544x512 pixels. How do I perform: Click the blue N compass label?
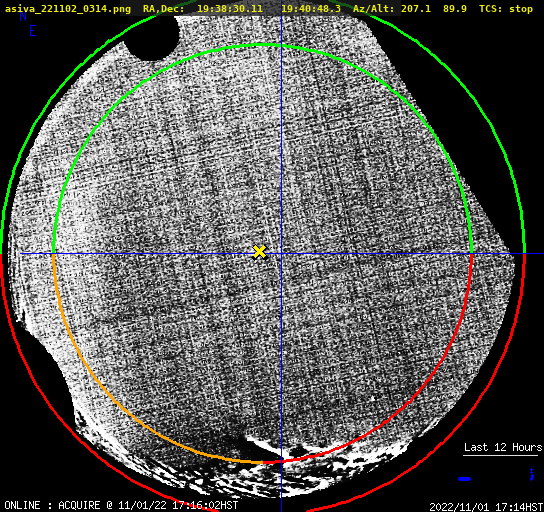coord(23,17)
